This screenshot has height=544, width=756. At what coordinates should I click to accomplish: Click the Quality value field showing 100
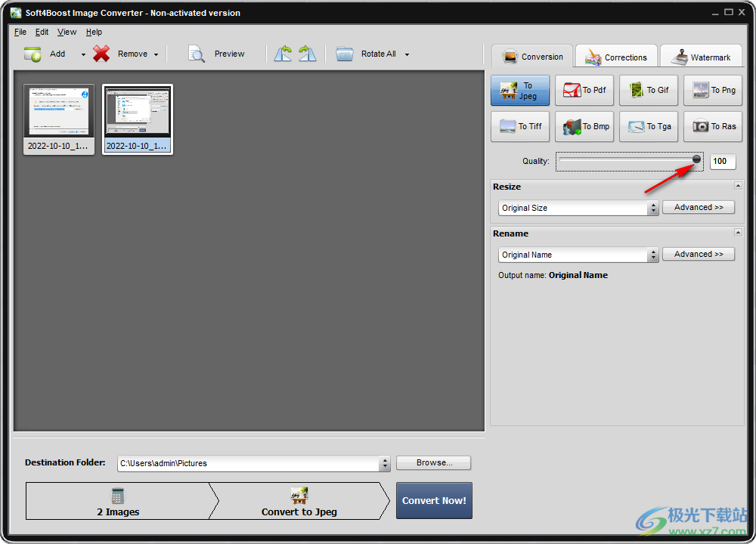723,162
